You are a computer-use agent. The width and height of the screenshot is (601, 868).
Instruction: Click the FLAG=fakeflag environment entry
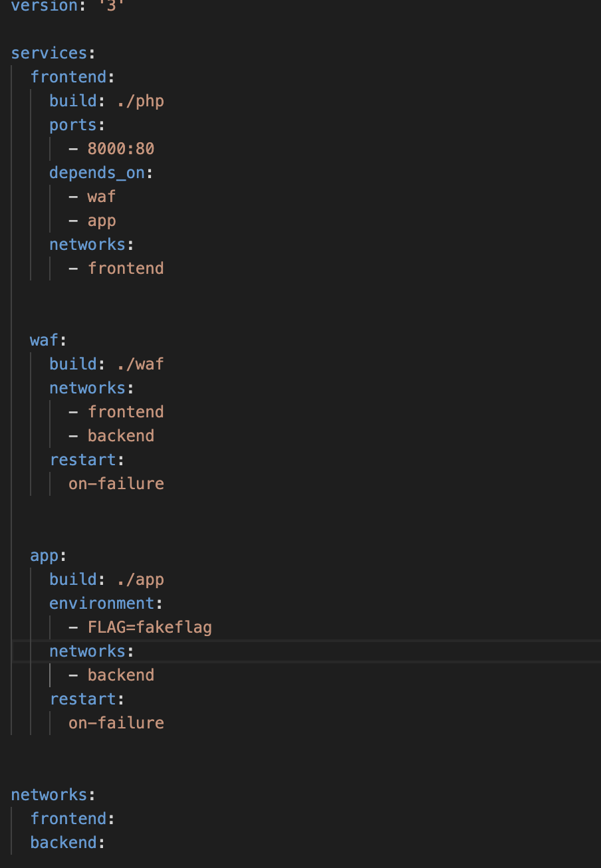tap(149, 627)
